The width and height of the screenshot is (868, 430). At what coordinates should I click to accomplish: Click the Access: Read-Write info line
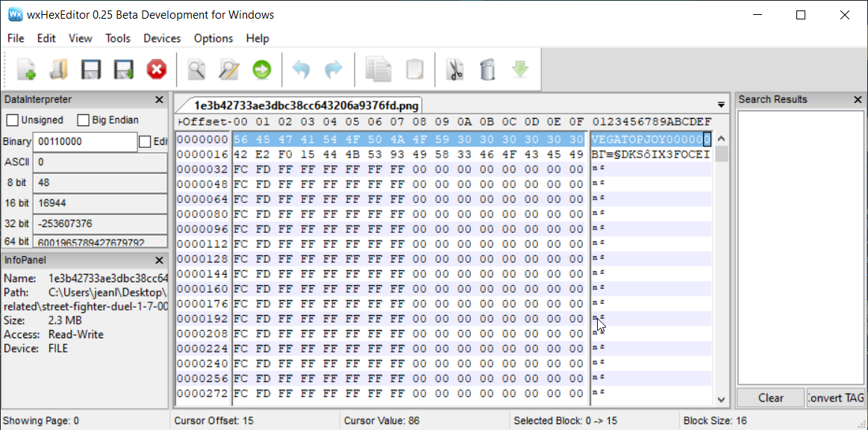point(53,334)
